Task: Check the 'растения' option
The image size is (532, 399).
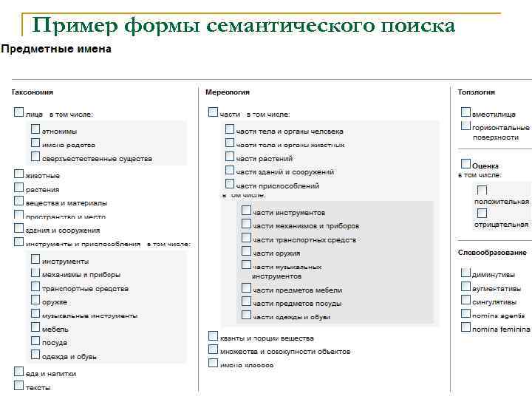Action: (18, 187)
